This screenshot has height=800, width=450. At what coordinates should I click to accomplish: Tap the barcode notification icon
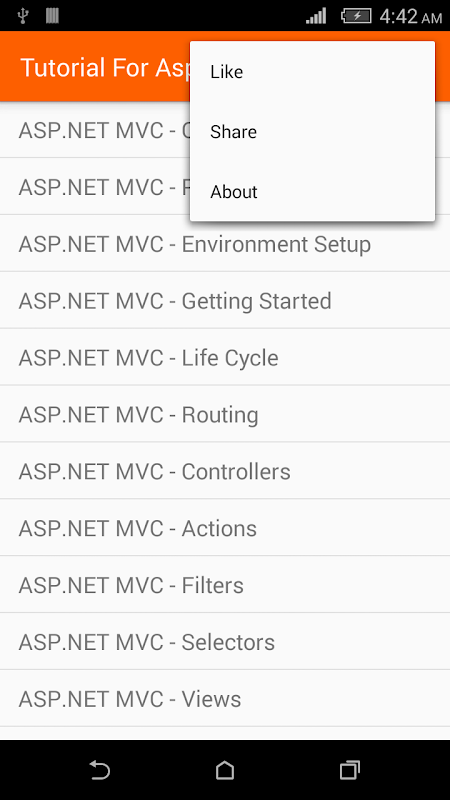pyautogui.click(x=53, y=16)
